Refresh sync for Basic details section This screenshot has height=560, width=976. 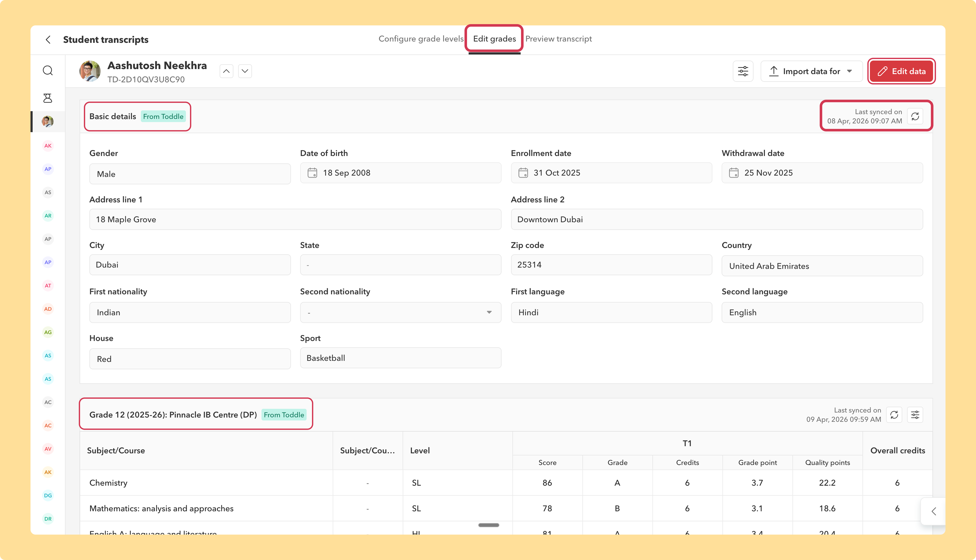pyautogui.click(x=915, y=116)
